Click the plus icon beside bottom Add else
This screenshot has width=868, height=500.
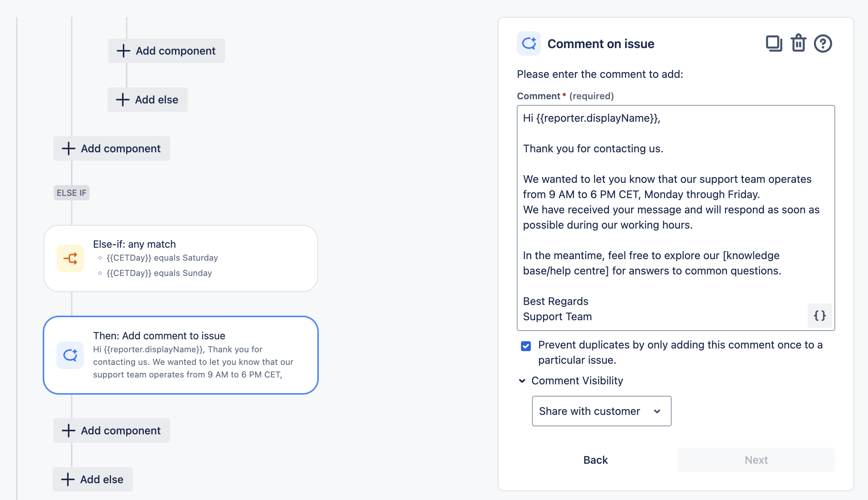point(68,479)
